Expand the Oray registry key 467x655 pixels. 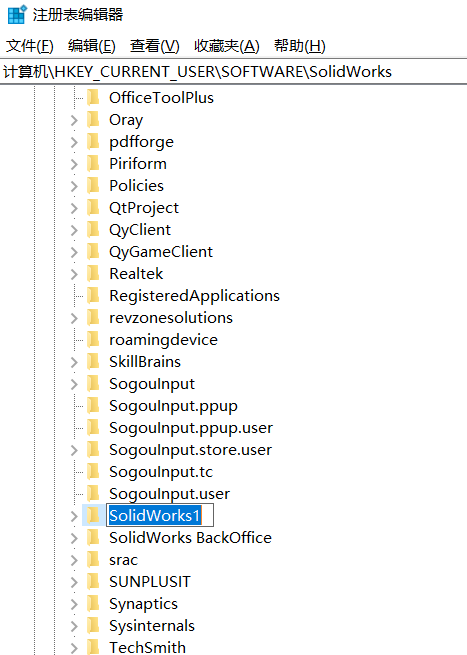pos(74,120)
